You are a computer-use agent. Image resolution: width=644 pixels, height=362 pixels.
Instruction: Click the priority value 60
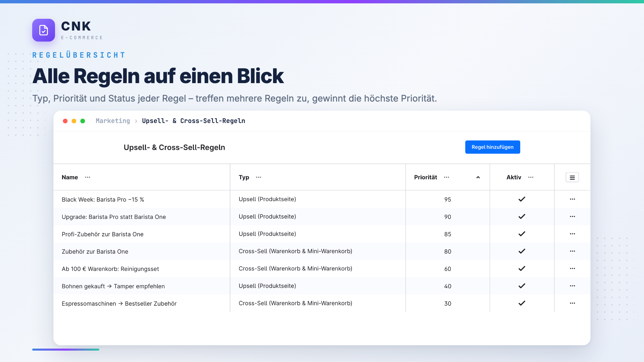[x=448, y=269]
